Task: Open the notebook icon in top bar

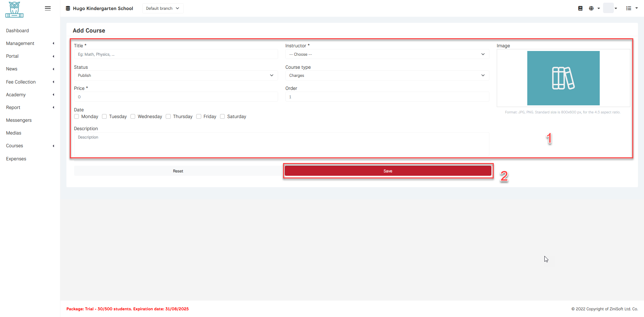Action: click(x=580, y=8)
